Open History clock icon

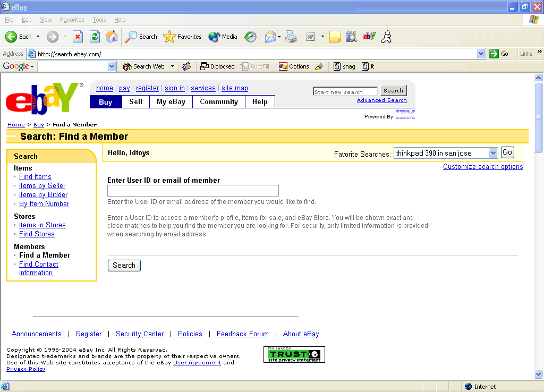250,37
